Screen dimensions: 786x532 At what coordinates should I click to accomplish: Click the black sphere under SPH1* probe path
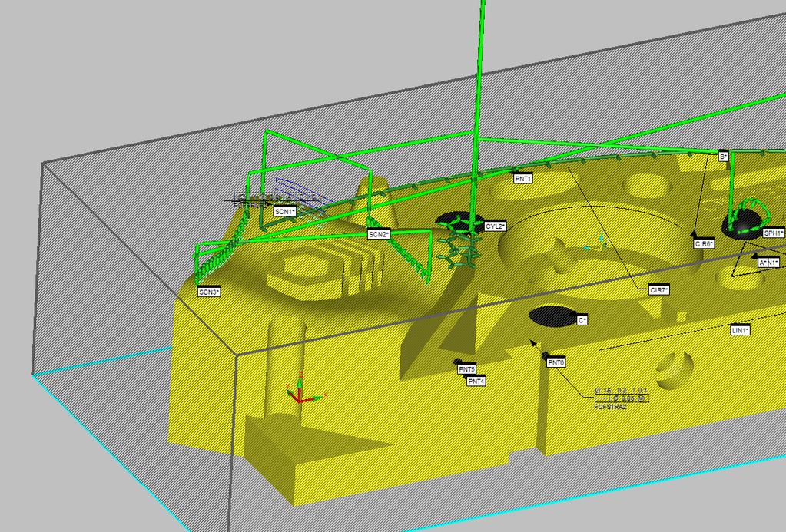[744, 223]
